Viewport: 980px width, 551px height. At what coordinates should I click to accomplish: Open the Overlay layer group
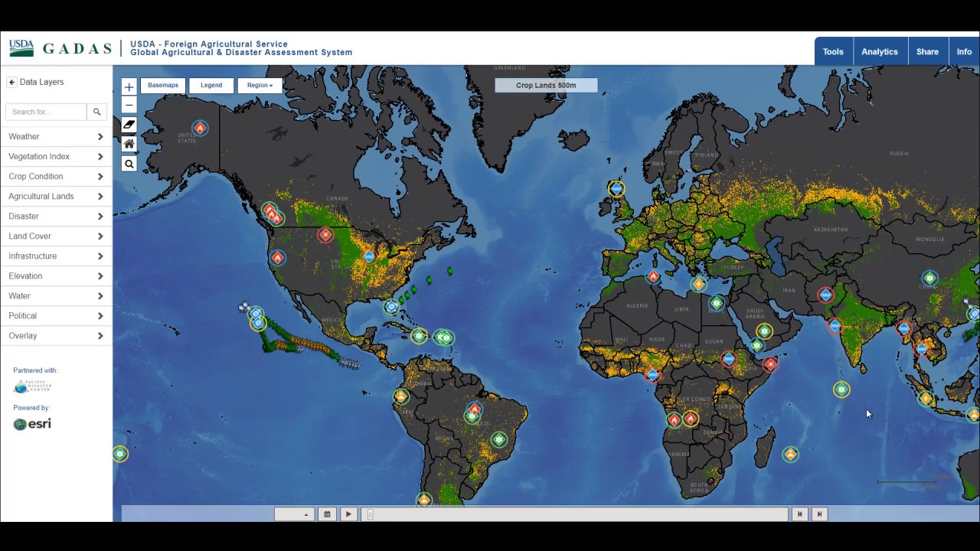coord(56,335)
